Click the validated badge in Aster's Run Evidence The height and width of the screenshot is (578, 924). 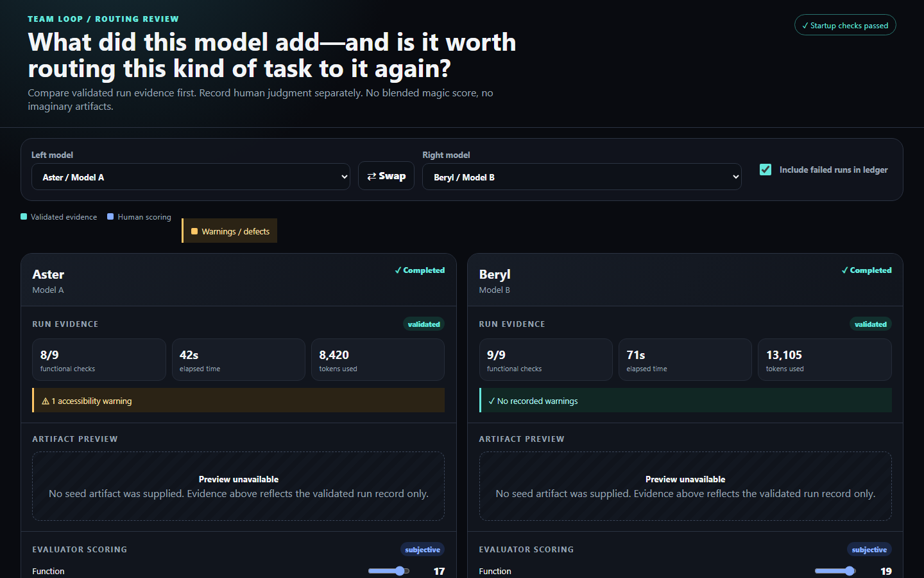click(424, 324)
